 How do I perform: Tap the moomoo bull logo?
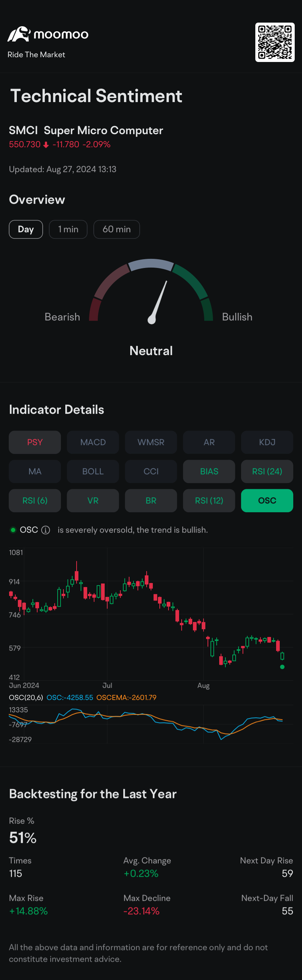click(x=19, y=34)
